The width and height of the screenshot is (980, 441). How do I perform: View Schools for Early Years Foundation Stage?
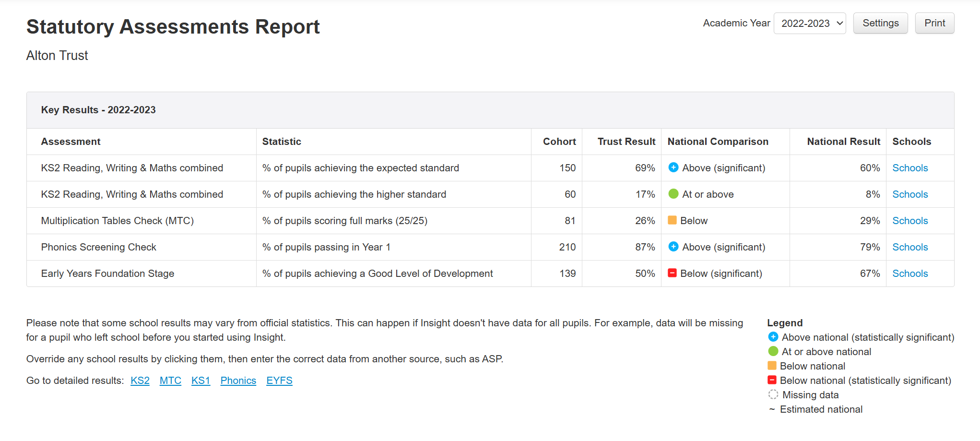[x=910, y=274]
